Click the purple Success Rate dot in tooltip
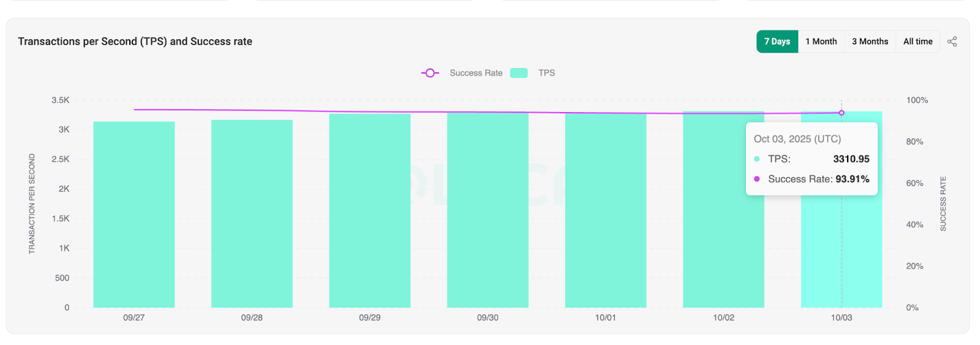980x345 pixels. pyautogui.click(x=757, y=179)
